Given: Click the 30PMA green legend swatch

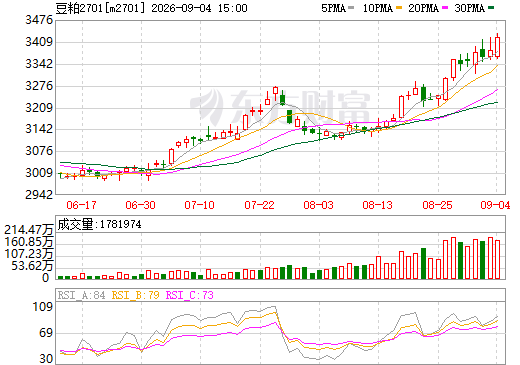Looking at the screenshot, I should pos(491,8).
